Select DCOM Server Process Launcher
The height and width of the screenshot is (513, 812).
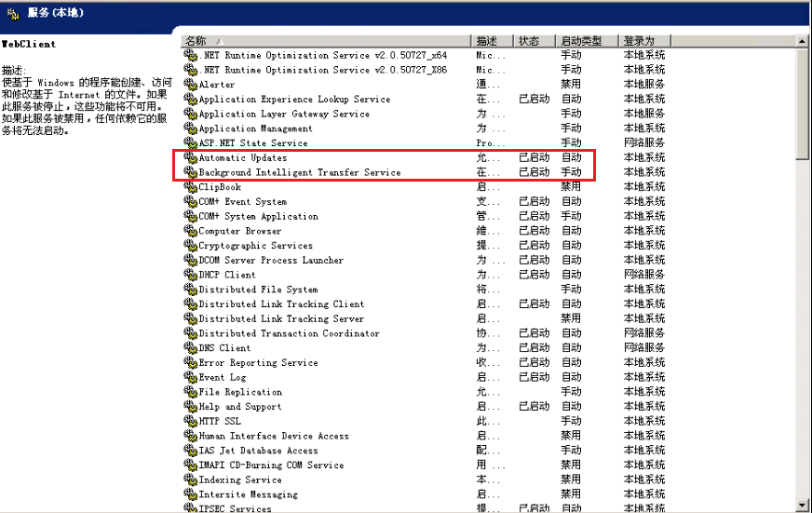(271, 260)
